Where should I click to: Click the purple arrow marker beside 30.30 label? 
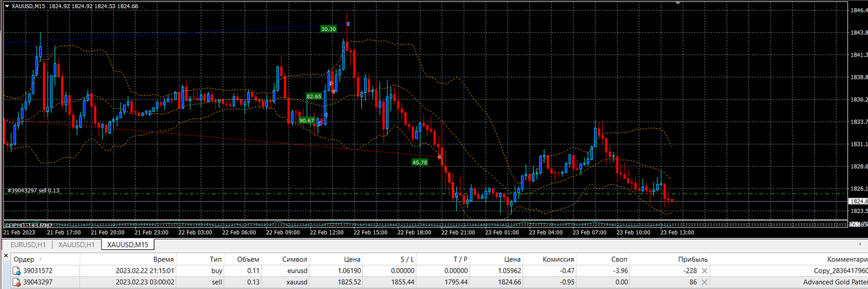click(347, 24)
